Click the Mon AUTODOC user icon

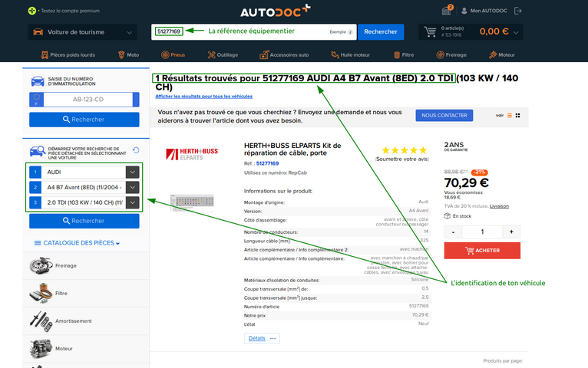coord(464,11)
